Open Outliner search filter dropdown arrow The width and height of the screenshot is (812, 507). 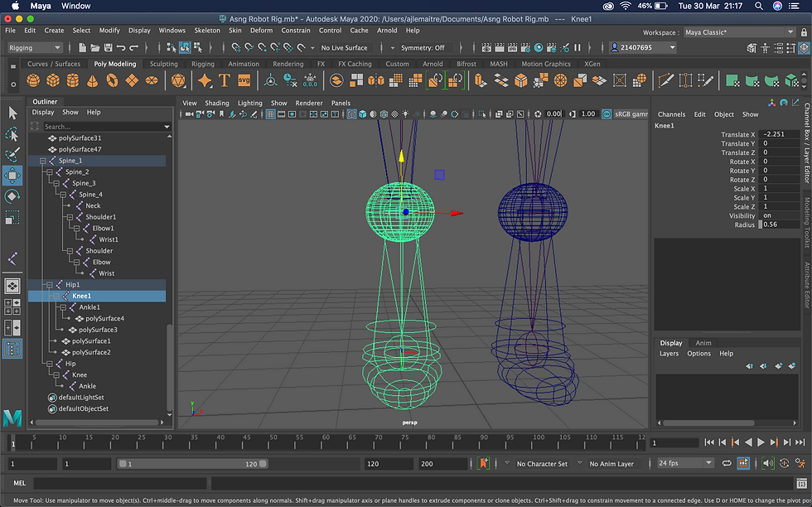pos(167,127)
